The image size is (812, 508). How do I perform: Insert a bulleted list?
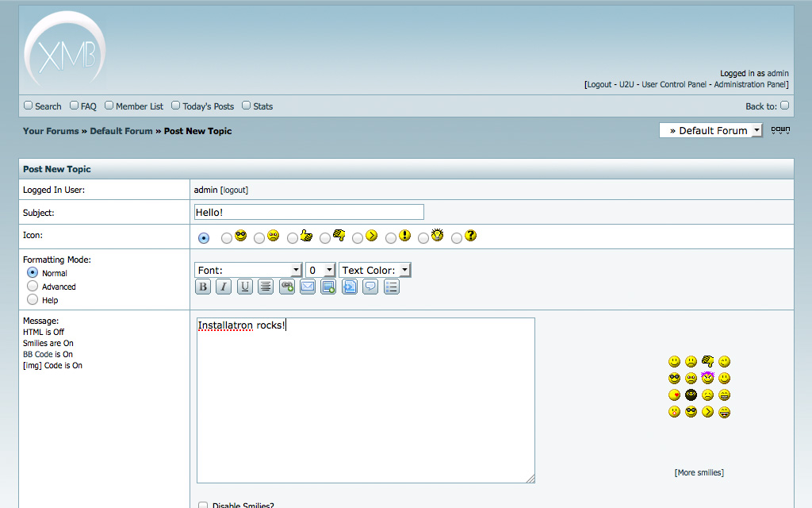[x=392, y=287]
